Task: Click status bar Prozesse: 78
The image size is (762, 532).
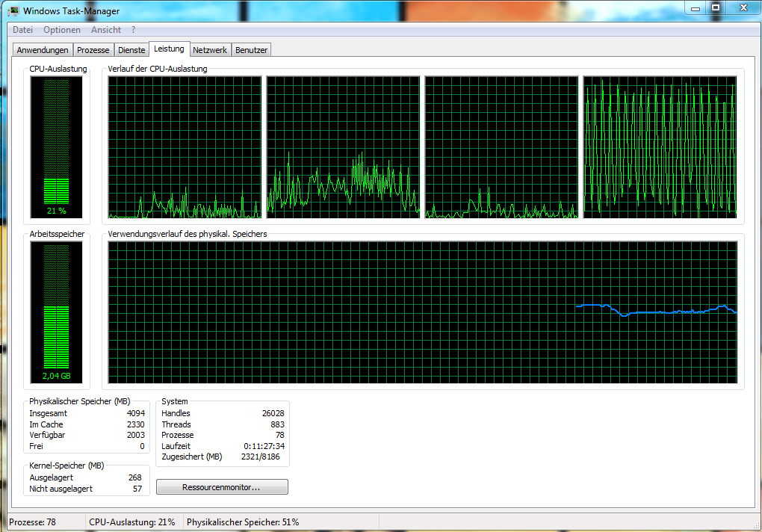Action: 33,522
